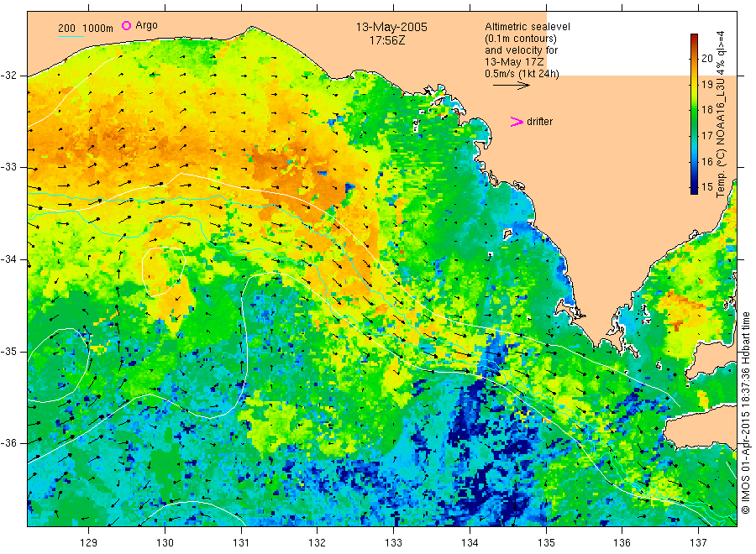Viewport: 756px width, 554px height.
Task: Click the velocity scale arrow in legend
Action: (511, 86)
